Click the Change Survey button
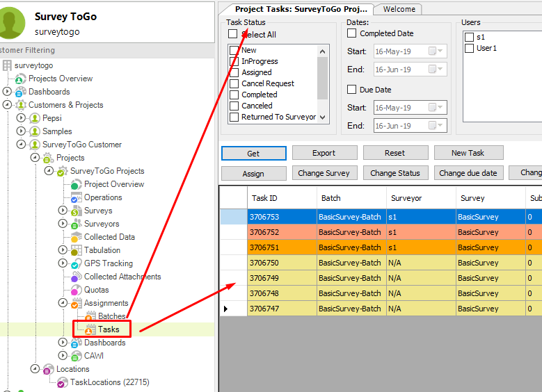 [324, 173]
